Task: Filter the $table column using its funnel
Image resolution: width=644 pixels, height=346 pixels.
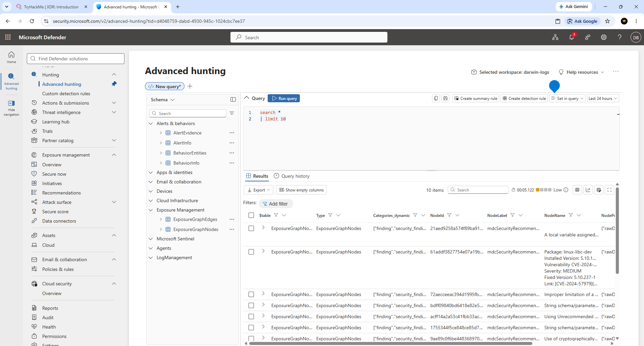Action: point(276,215)
